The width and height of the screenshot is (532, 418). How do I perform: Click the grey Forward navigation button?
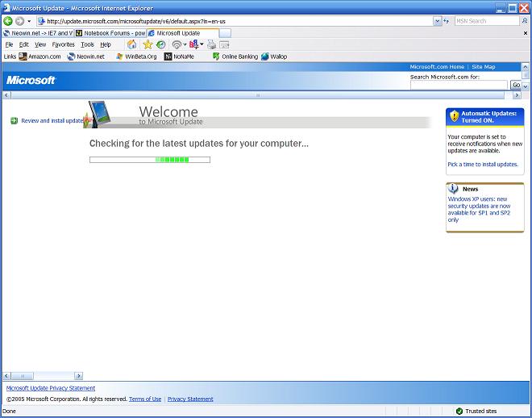tap(19, 21)
